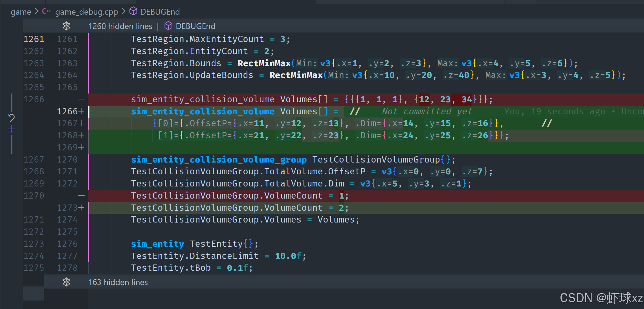Click the red highlighted 34 in deleted line

pos(467,99)
